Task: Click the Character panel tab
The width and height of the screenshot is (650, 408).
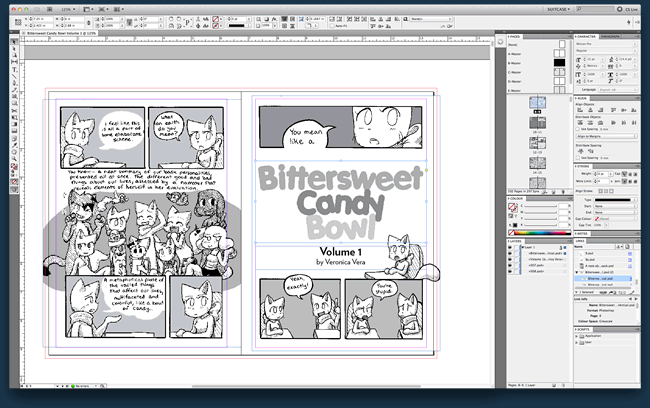Action: pos(586,36)
